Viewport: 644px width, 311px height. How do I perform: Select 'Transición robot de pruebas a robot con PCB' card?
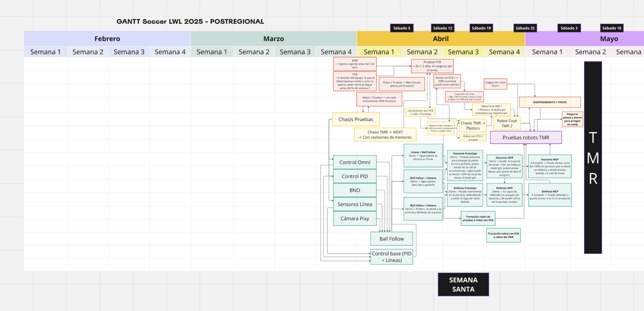tap(478, 219)
